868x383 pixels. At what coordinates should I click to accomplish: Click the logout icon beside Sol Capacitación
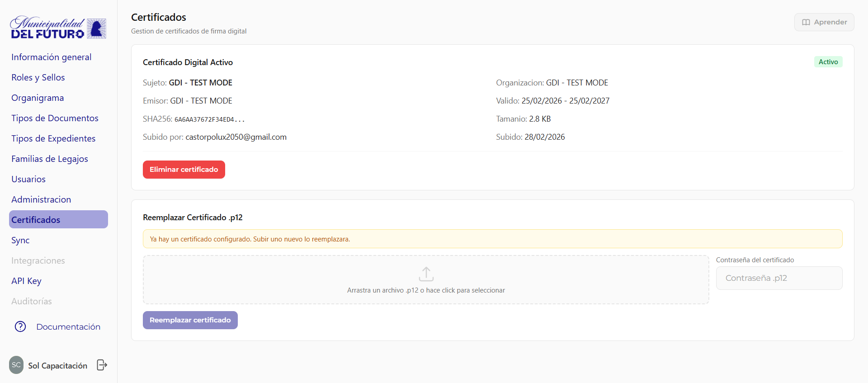(102, 365)
